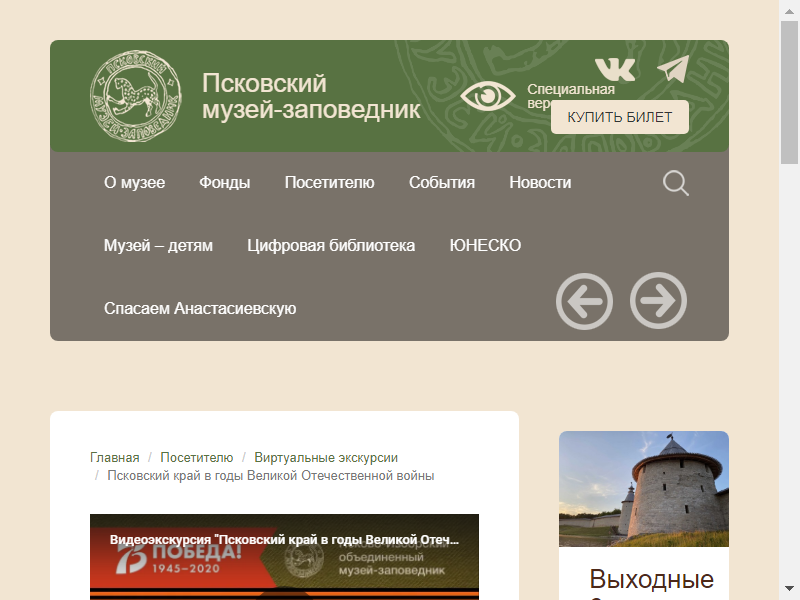Click the page vertical scrollbar thumb
800x600 pixels.
tap(789, 92)
